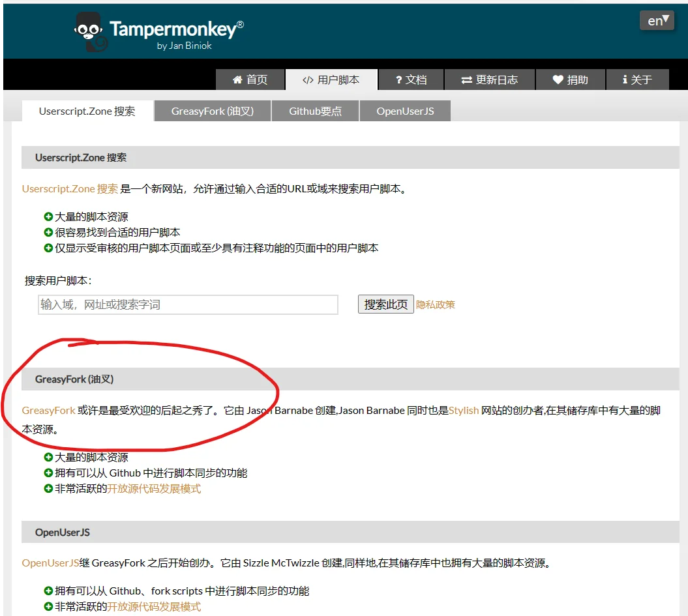This screenshot has width=688, height=616.
Task: Open the 捐助 donate tab
Action: 571,80
